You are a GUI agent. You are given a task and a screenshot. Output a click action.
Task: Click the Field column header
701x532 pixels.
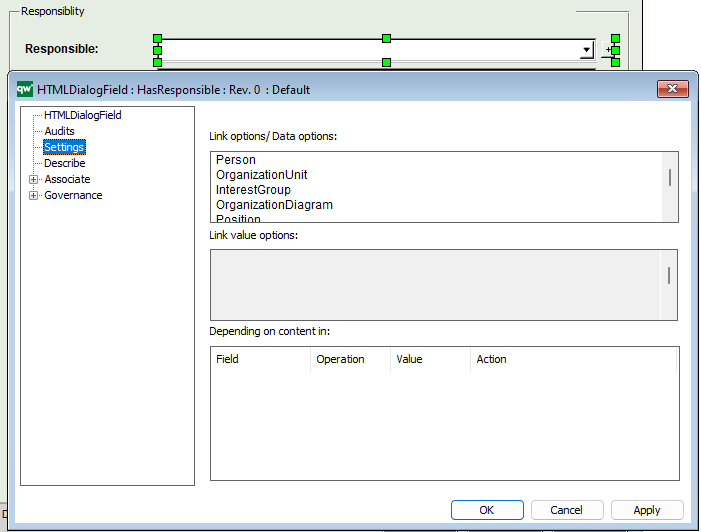pyautogui.click(x=228, y=359)
